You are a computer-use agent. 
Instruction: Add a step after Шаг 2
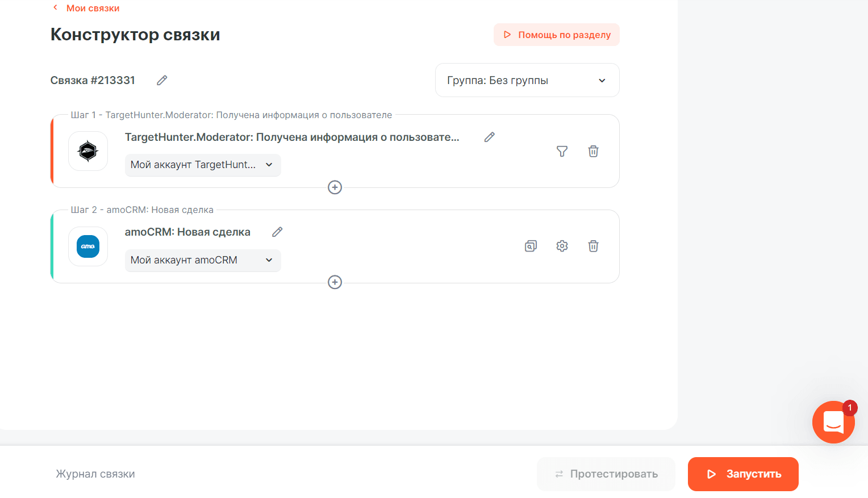(335, 282)
